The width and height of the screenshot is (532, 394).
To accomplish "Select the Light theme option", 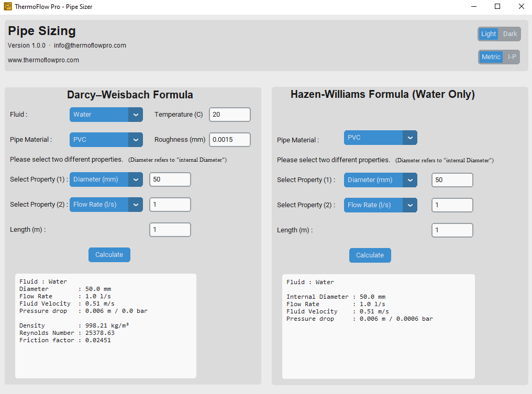I will pos(488,34).
